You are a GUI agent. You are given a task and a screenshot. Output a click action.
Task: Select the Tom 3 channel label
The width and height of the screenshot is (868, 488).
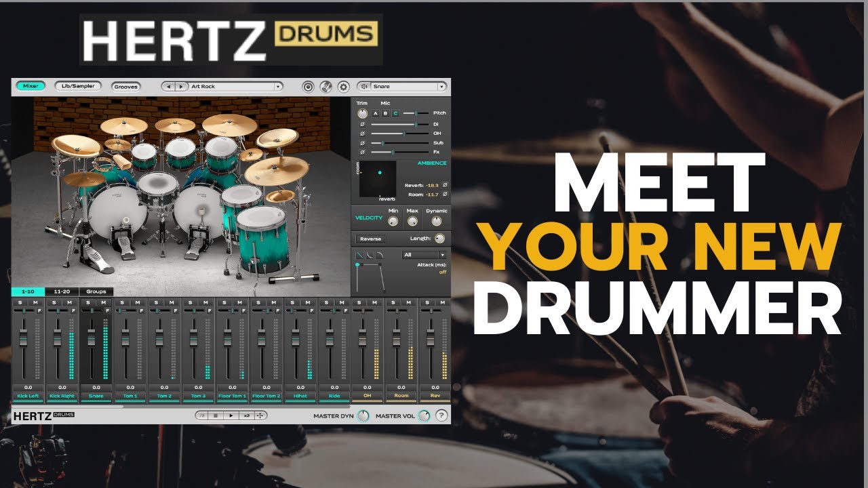[198, 396]
